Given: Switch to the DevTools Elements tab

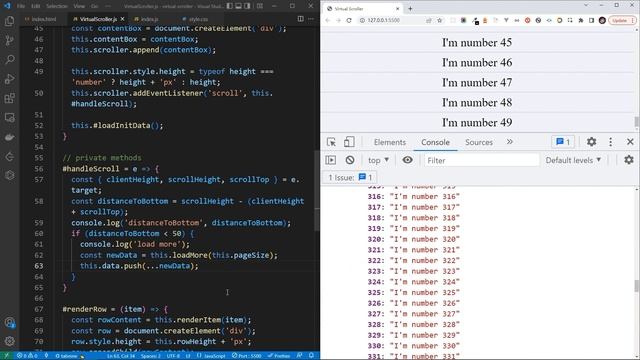Looking at the screenshot, I should pyautogui.click(x=390, y=142).
